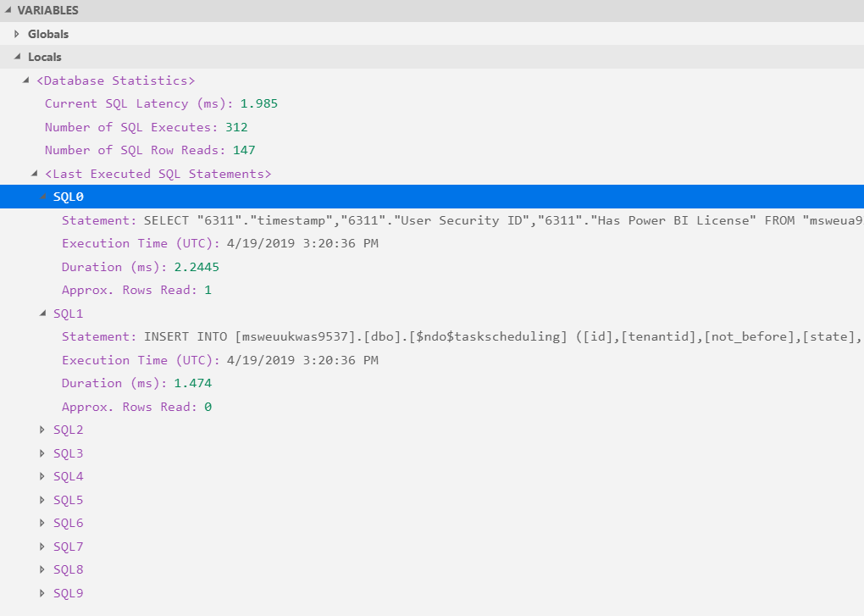Expand the SQL7 node arrow
Screen dimensions: 864x616
[x=42, y=547]
